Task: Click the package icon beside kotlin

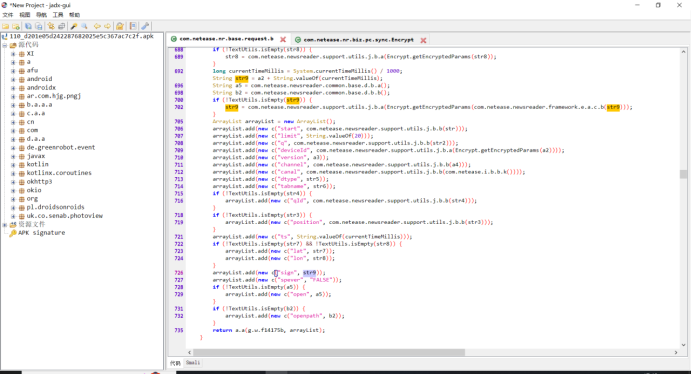Action: pos(22,165)
